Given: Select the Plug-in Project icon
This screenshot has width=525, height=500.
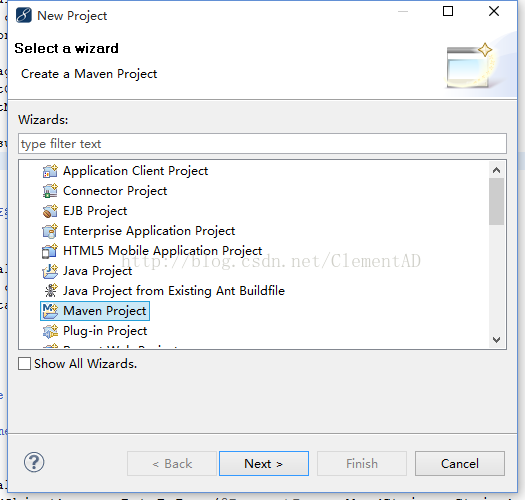Looking at the screenshot, I should tap(50, 331).
